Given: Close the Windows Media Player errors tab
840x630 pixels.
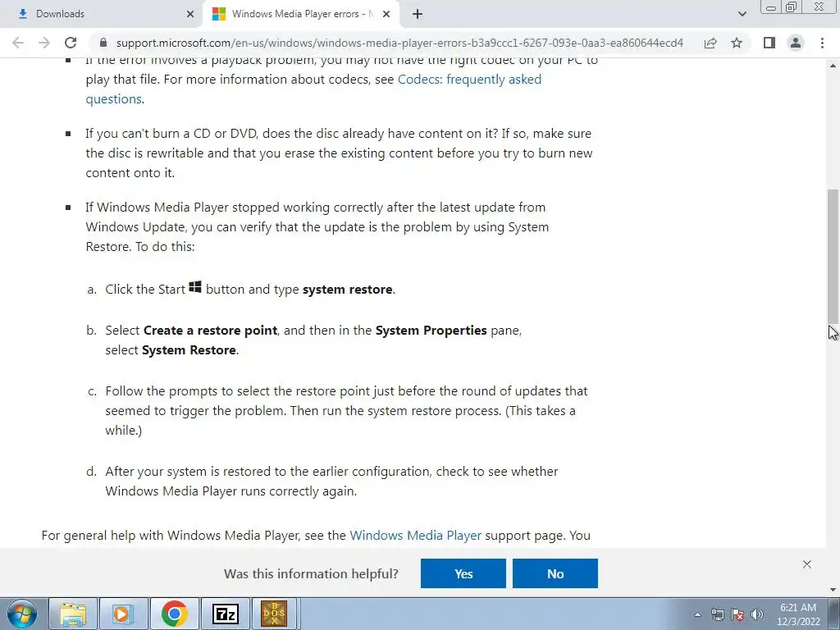Looking at the screenshot, I should pyautogui.click(x=386, y=14).
